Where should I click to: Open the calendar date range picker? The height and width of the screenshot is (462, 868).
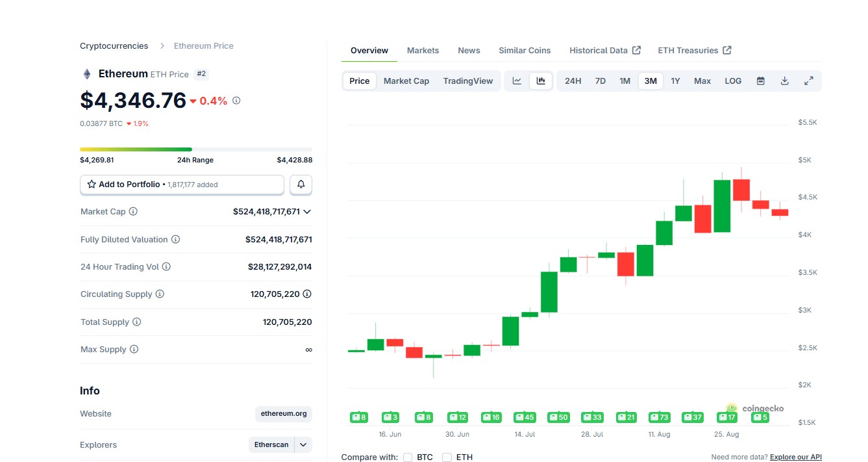(x=761, y=81)
